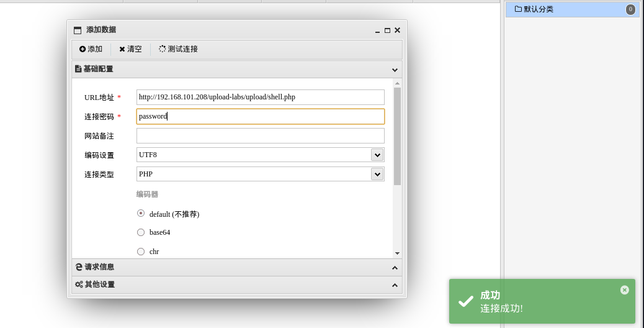Click the scrollbar up arrow in form
Image resolution: width=644 pixels, height=328 pixels.
[x=397, y=83]
